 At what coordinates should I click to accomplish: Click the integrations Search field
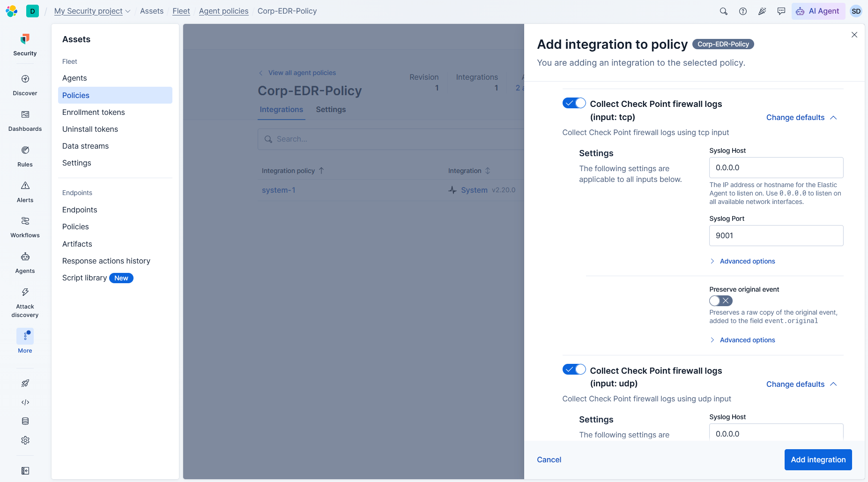tap(391, 139)
